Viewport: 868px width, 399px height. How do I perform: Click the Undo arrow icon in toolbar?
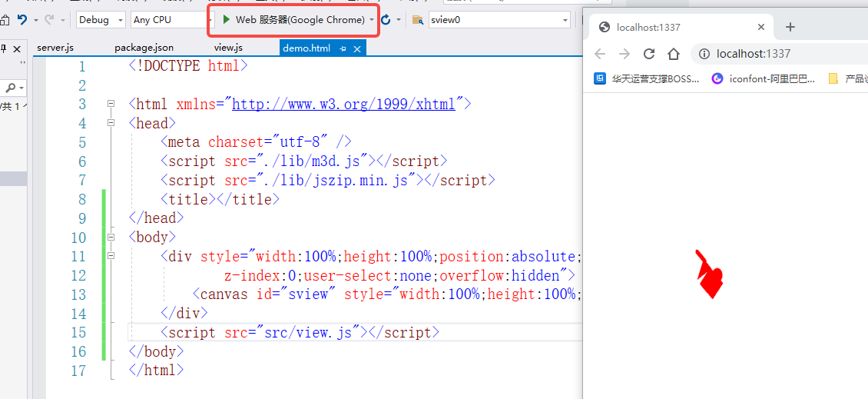[22, 19]
